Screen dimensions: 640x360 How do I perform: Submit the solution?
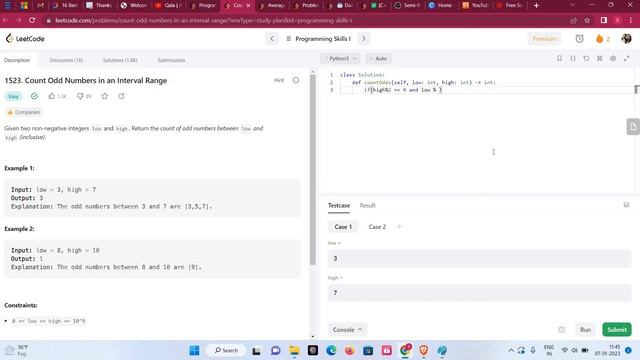point(617,330)
